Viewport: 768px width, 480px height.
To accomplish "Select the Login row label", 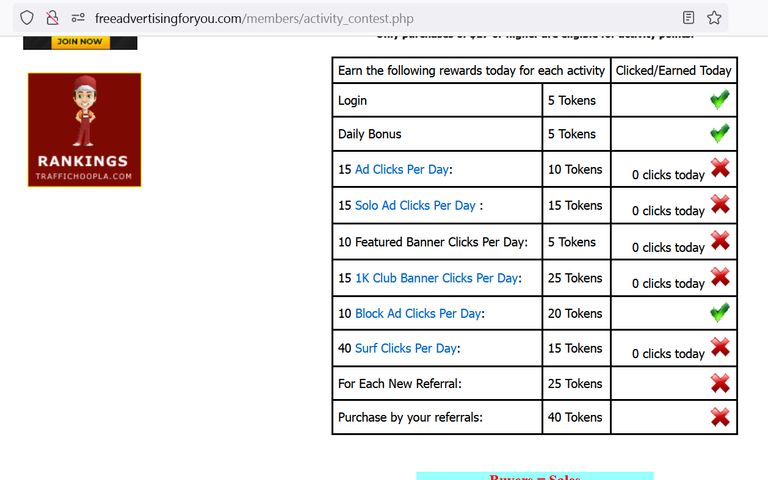I will [x=352, y=100].
